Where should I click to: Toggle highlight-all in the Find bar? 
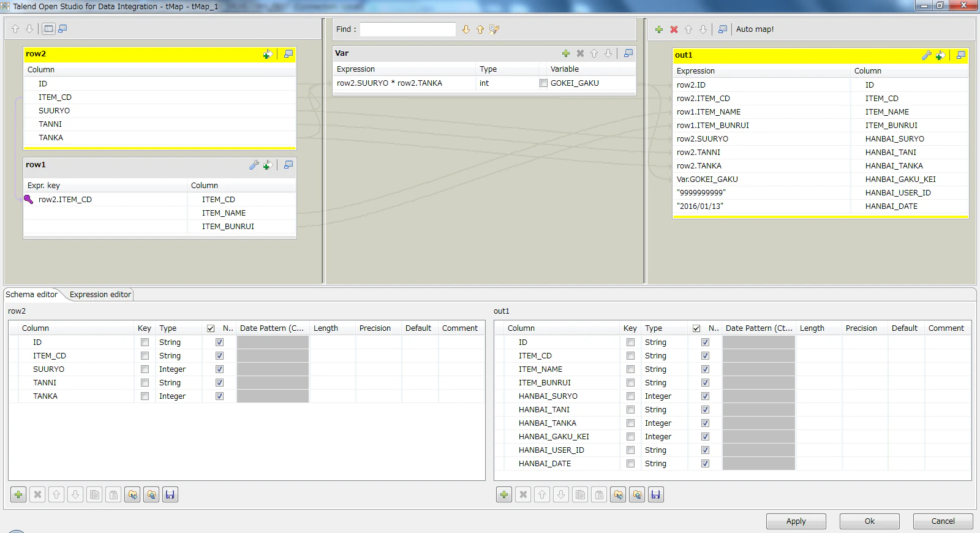click(494, 29)
